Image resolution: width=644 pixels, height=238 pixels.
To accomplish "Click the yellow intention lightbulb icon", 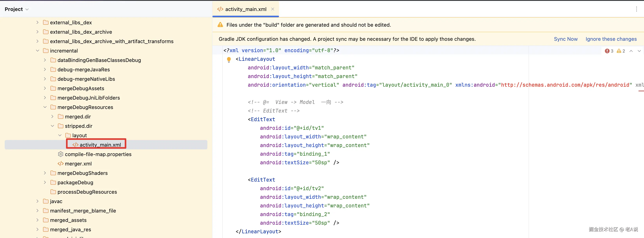I will [229, 60].
